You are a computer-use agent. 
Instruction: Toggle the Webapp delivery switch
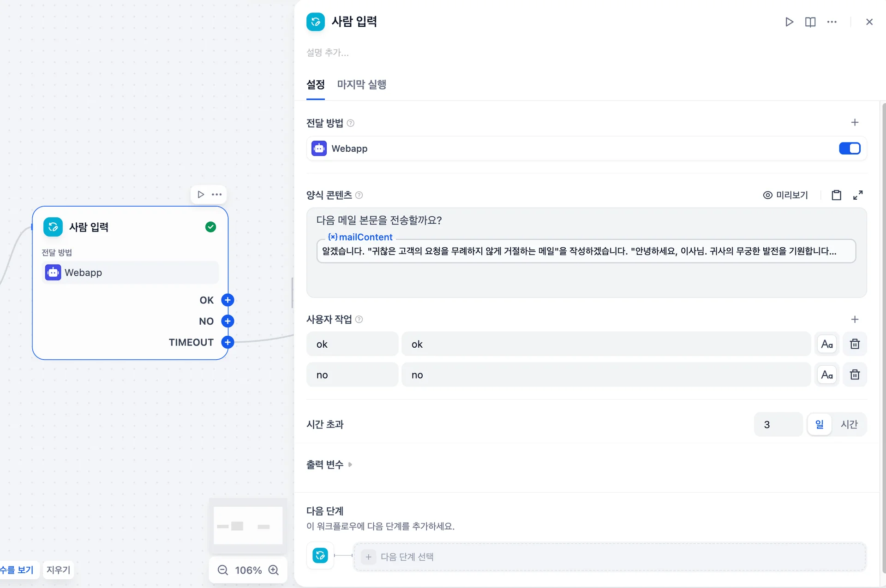(850, 148)
